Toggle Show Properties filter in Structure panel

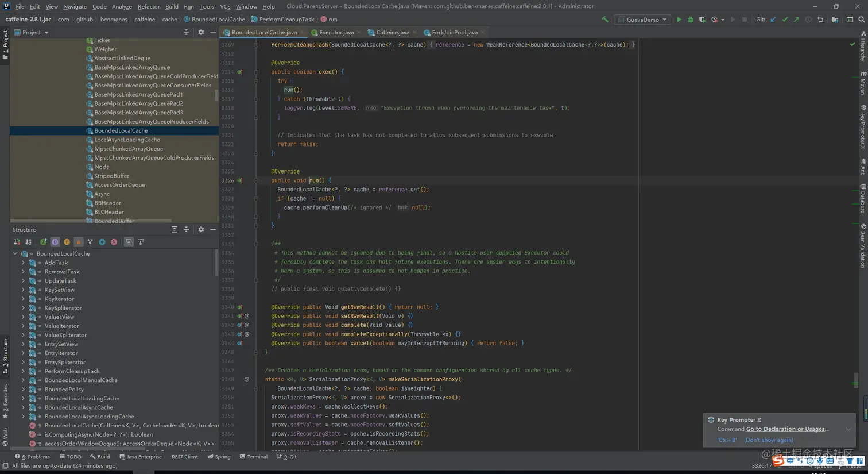[x=55, y=242]
